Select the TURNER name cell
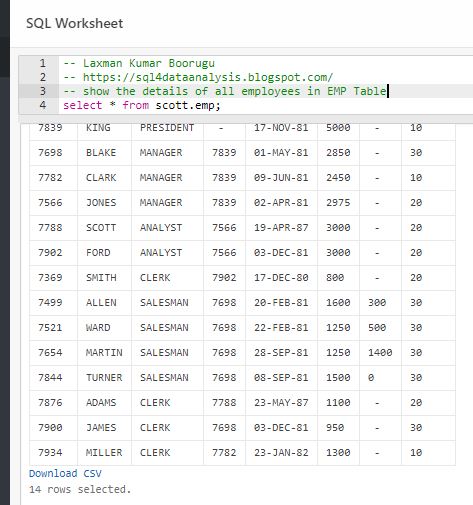Screen dimensions: 473x505 coord(104,378)
